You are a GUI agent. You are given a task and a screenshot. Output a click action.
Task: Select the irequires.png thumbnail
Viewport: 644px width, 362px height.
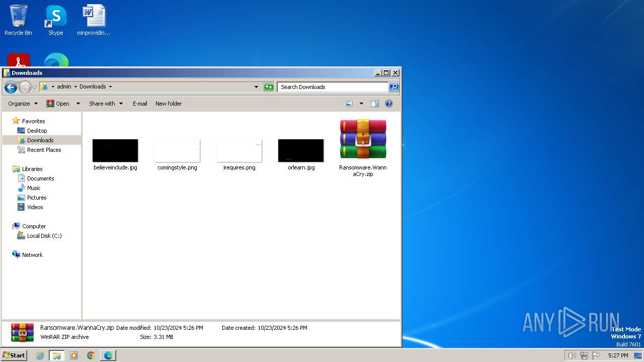pos(239,151)
